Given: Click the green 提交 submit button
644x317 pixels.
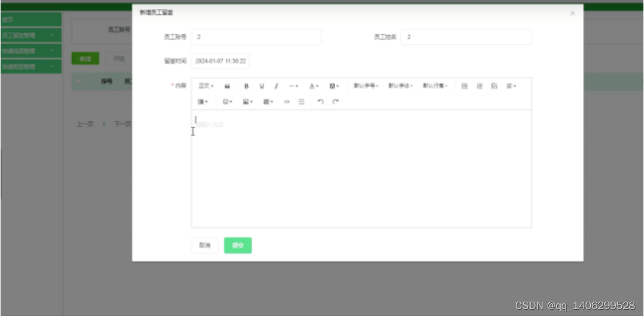Looking at the screenshot, I should [238, 246].
